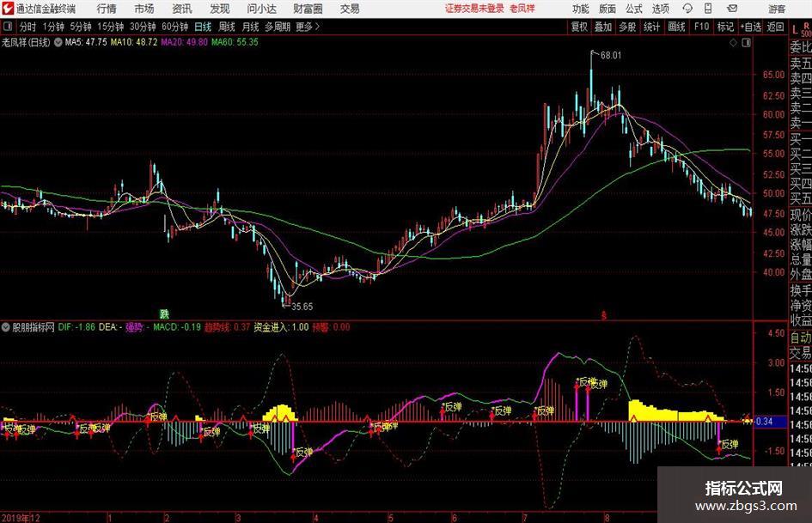The width and height of the screenshot is (812, 523).
Task: Open the mobile phone icon in title bar
Action: click(708, 9)
